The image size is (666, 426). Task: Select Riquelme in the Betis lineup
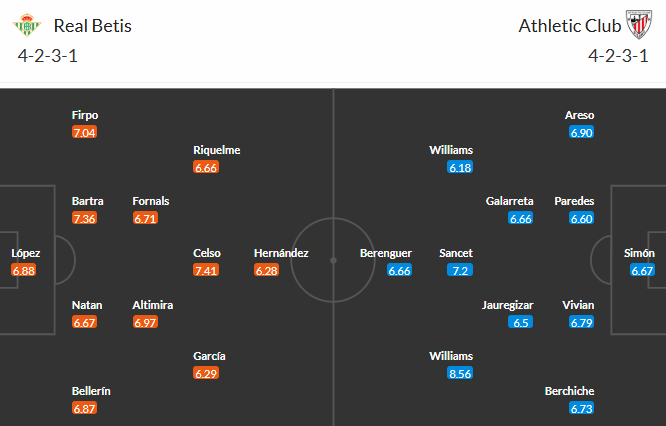click(x=217, y=150)
